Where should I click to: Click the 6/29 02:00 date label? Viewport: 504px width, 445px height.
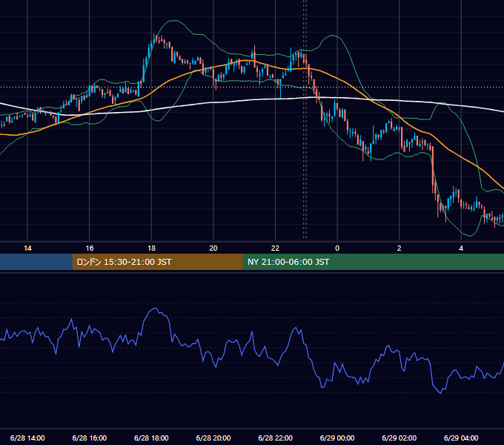tap(399, 438)
